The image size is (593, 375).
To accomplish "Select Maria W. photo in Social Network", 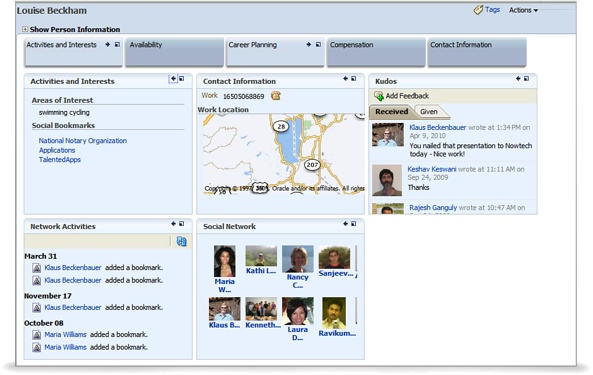I will 225,261.
